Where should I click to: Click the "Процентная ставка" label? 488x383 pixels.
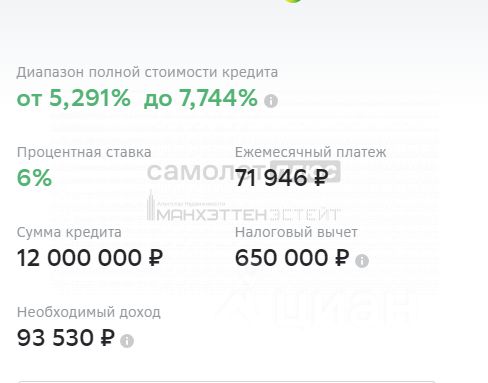pos(84,152)
